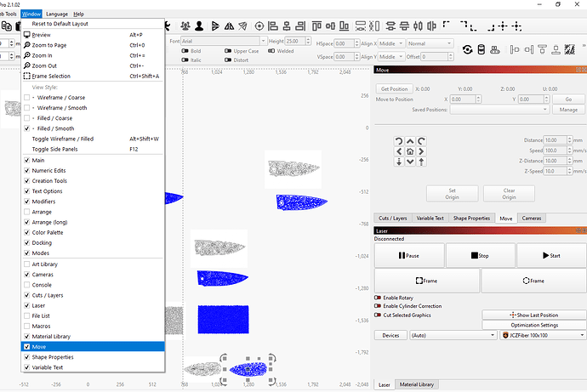
Task: Toggle the Italic text switch
Action: pos(185,60)
